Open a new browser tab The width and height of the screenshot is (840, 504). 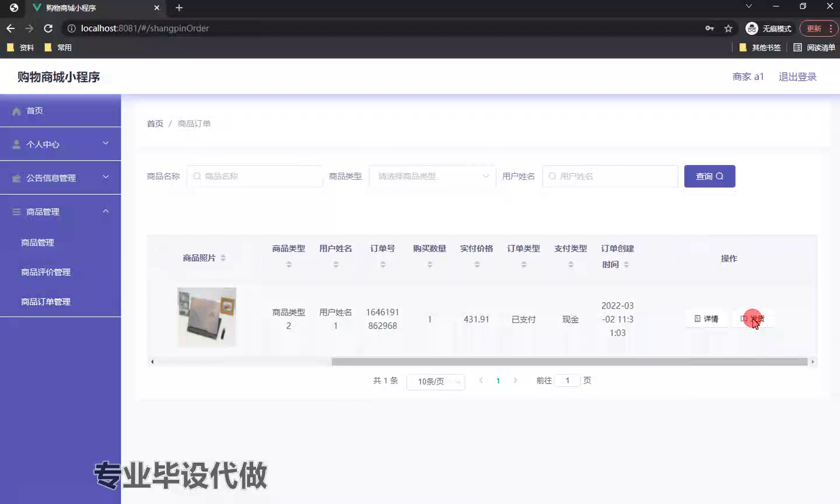click(179, 8)
